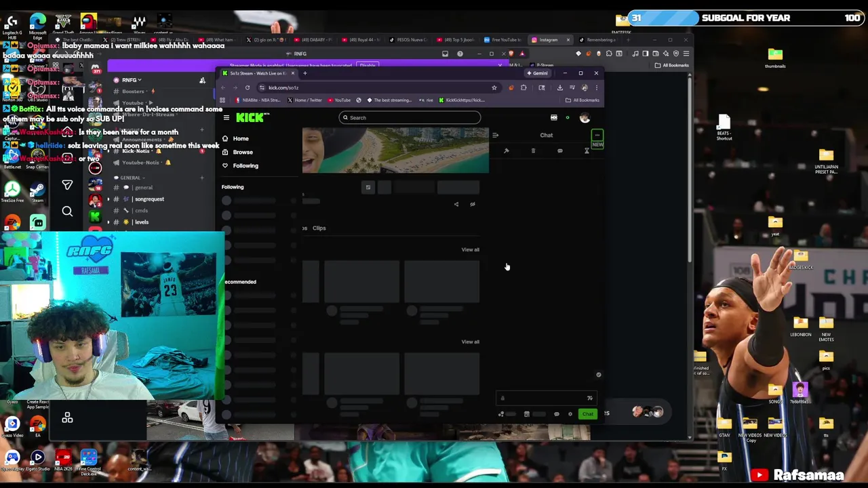The height and width of the screenshot is (488, 868).
Task: Open the YouTube bookmark
Action: (x=339, y=100)
